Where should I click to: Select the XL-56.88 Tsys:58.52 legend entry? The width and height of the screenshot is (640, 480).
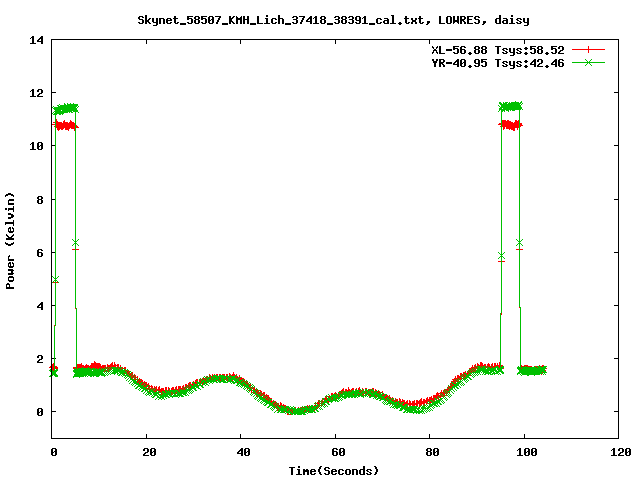click(x=498, y=50)
